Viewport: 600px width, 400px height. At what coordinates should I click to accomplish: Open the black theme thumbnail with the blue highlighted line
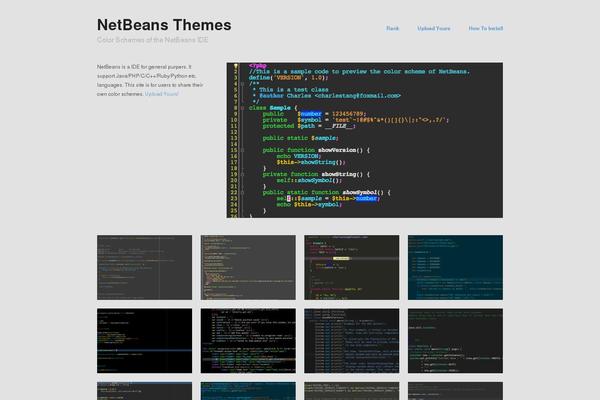(144, 341)
